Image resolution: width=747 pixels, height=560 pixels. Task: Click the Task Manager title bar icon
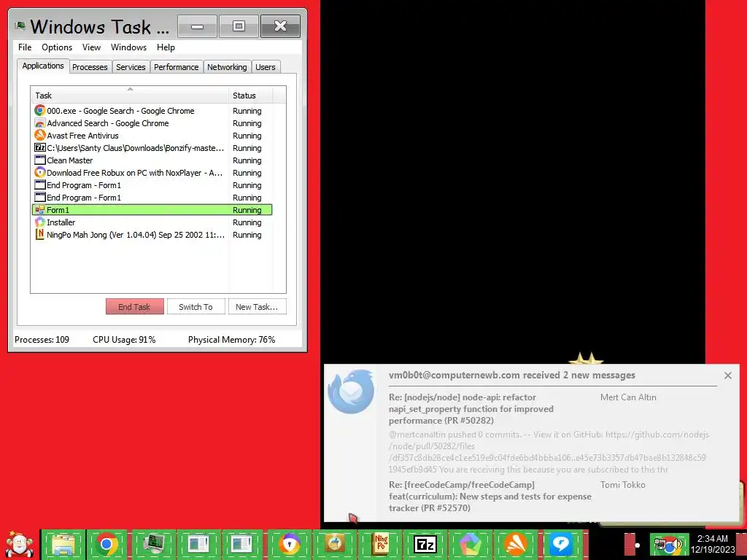(20, 26)
